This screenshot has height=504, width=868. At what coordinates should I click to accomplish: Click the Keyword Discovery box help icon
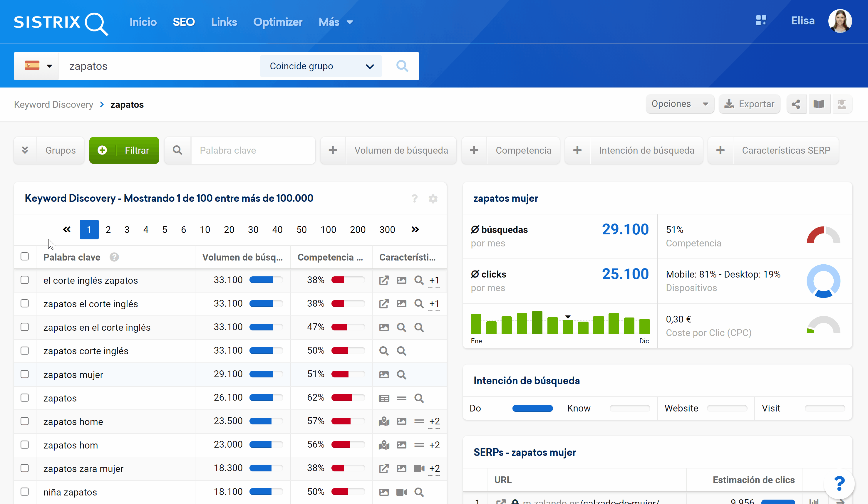coord(415,199)
